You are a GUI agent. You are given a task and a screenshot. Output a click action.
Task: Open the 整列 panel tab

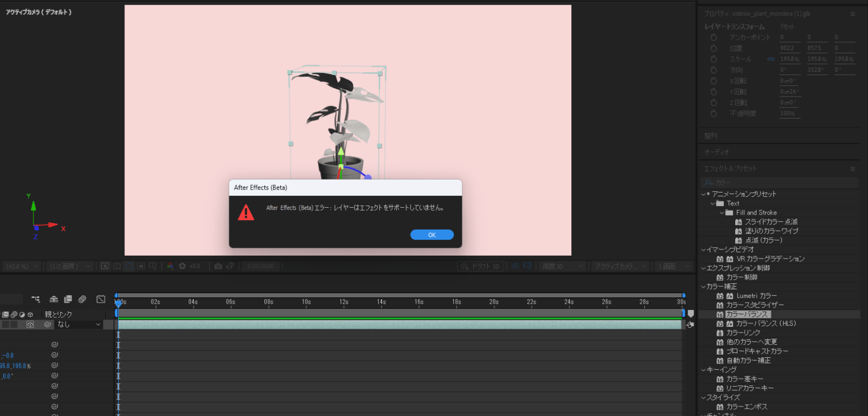coord(710,136)
